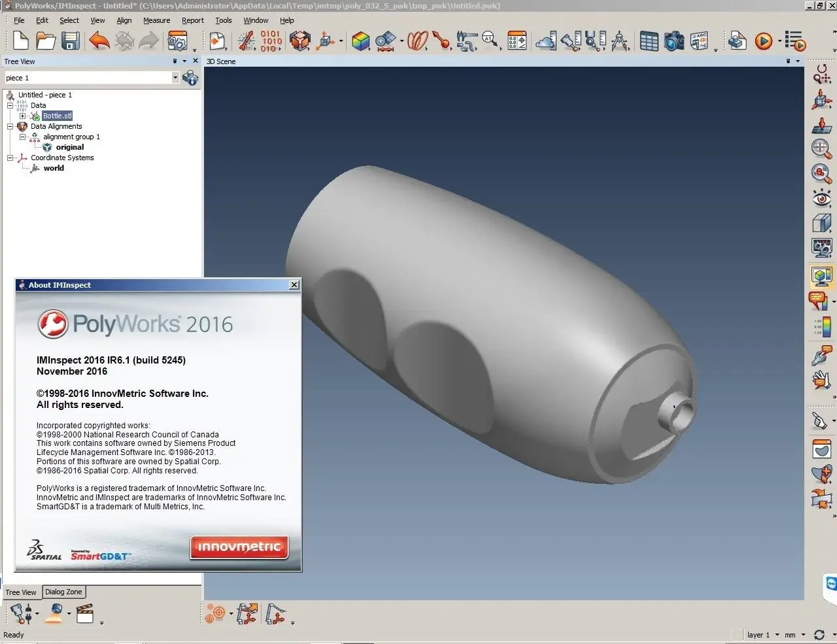The image size is (837, 644).
Task: Click the refresh icon in status bar
Action: click(819, 635)
